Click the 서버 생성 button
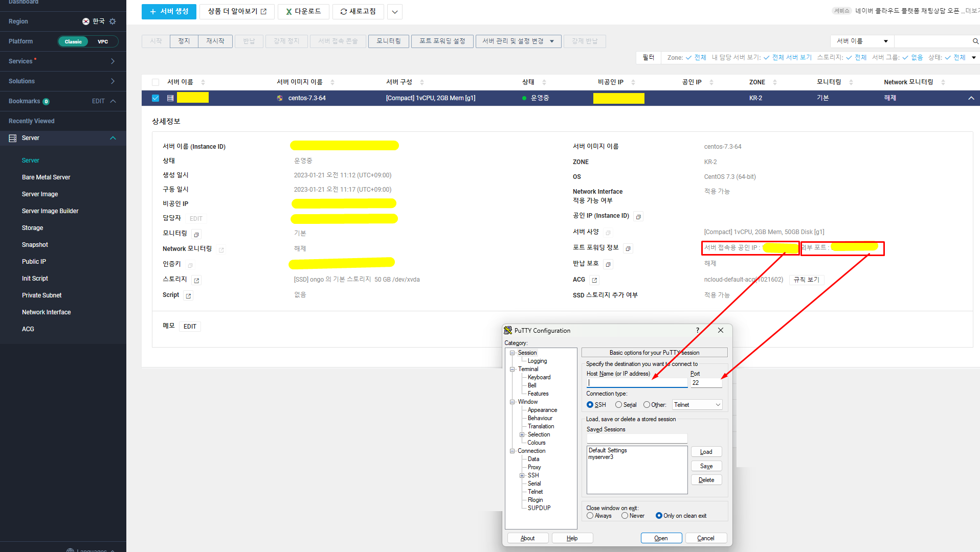The image size is (980, 552). tap(169, 12)
